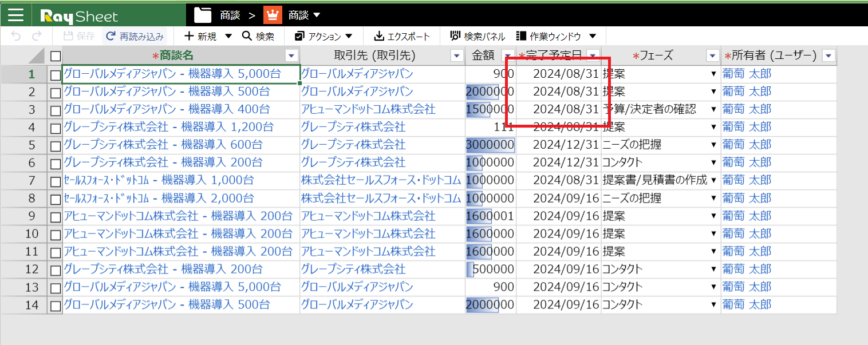868x345 pixels.
Task: Select row 5 date cell 2024/12/31
Action: click(559, 145)
